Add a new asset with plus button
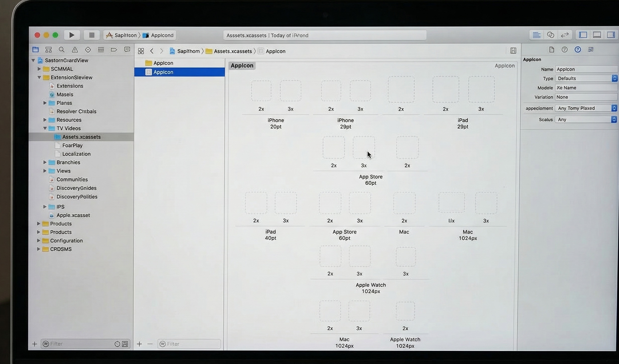 [x=139, y=344]
